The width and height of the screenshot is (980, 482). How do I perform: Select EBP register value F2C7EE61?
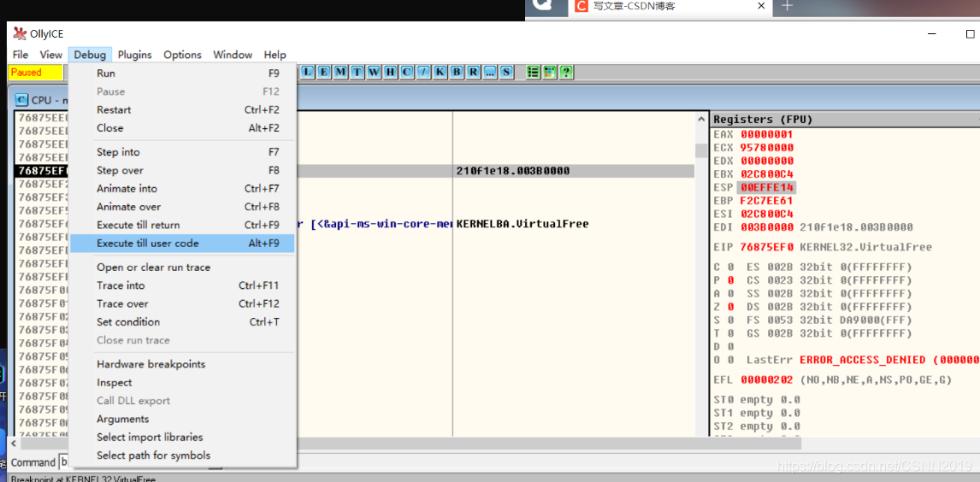[x=768, y=201]
